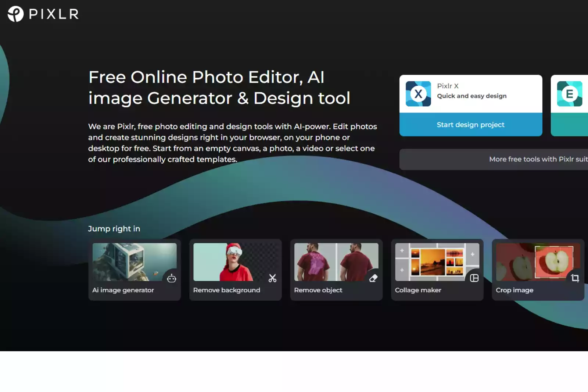588x392 pixels.
Task: Click 'Quick and easy design' text
Action: point(472,96)
